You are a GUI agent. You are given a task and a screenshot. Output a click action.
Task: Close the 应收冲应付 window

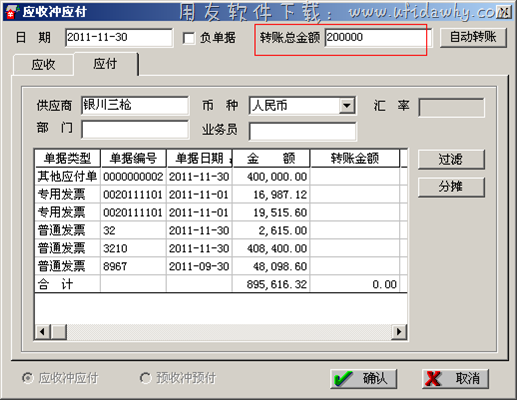point(504,12)
